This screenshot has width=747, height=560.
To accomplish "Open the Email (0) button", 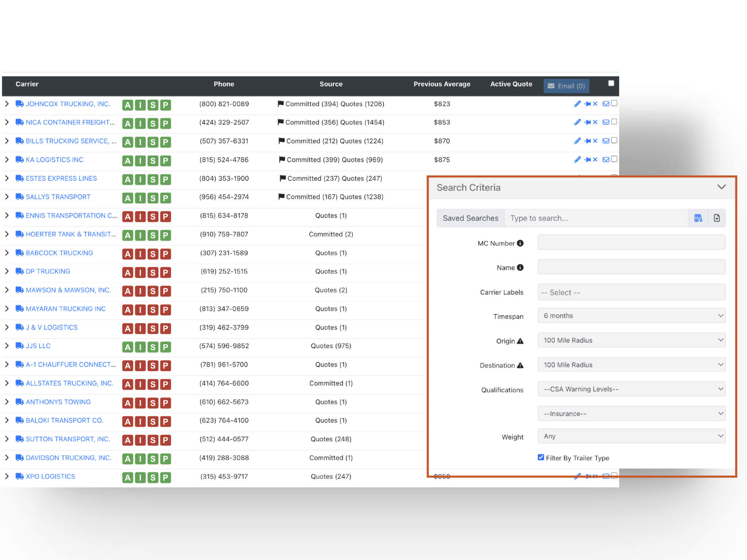I will pos(566,86).
